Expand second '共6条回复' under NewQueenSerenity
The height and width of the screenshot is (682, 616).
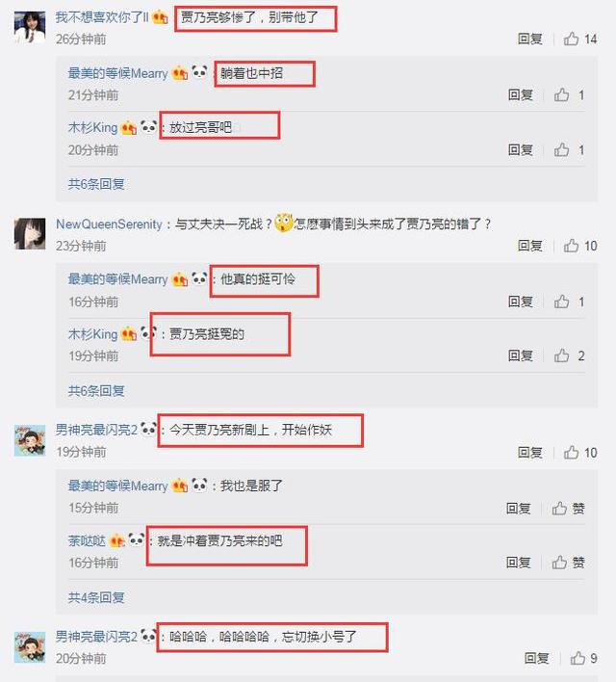pyautogui.click(x=96, y=390)
